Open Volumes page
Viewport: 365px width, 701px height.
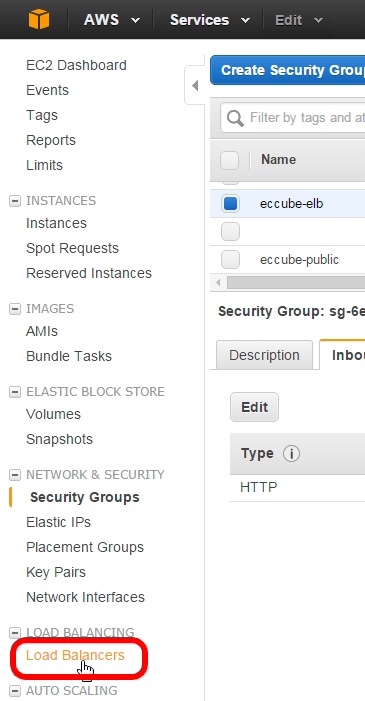click(x=53, y=414)
